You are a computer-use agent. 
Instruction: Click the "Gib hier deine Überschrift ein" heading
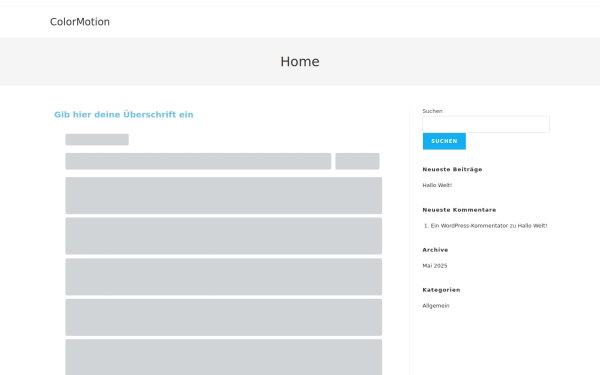pos(124,114)
